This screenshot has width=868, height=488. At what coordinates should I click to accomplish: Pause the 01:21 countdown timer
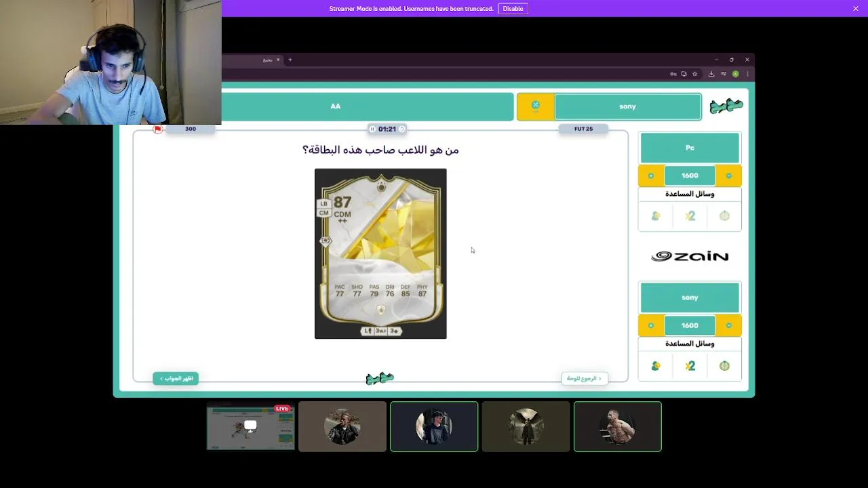point(372,129)
